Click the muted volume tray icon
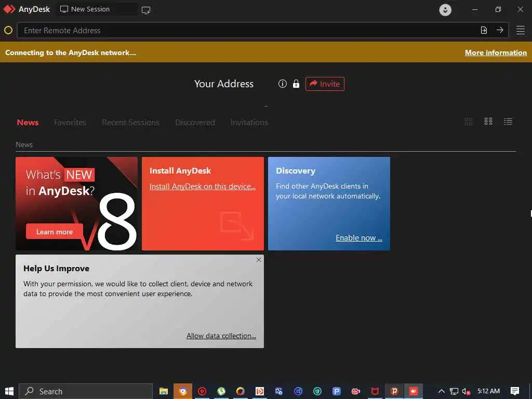Screen dimensions: 532x399 click(x=466, y=391)
